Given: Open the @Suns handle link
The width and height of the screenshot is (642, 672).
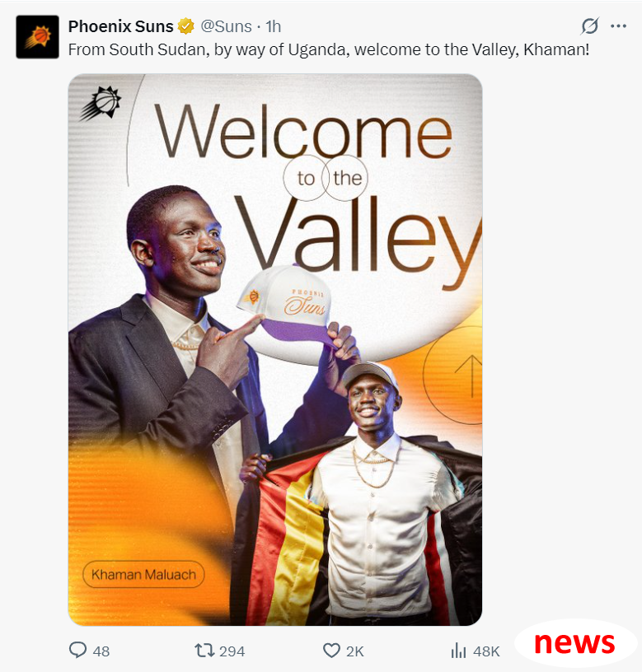Looking at the screenshot, I should (x=226, y=26).
